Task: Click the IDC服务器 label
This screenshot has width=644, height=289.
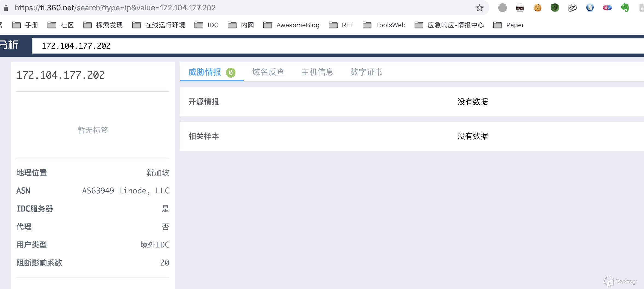Action: (x=35, y=209)
